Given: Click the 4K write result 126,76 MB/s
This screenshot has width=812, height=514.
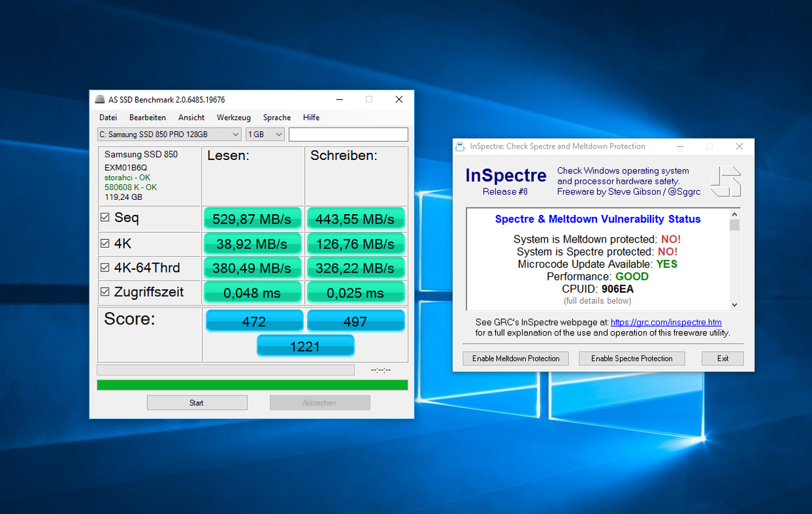Looking at the screenshot, I should point(355,244).
